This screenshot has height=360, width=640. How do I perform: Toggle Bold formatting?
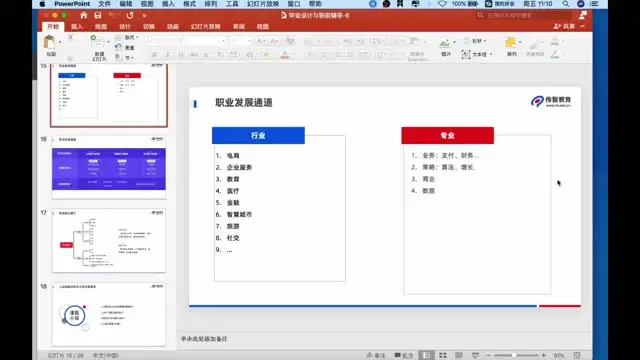tap(154, 54)
